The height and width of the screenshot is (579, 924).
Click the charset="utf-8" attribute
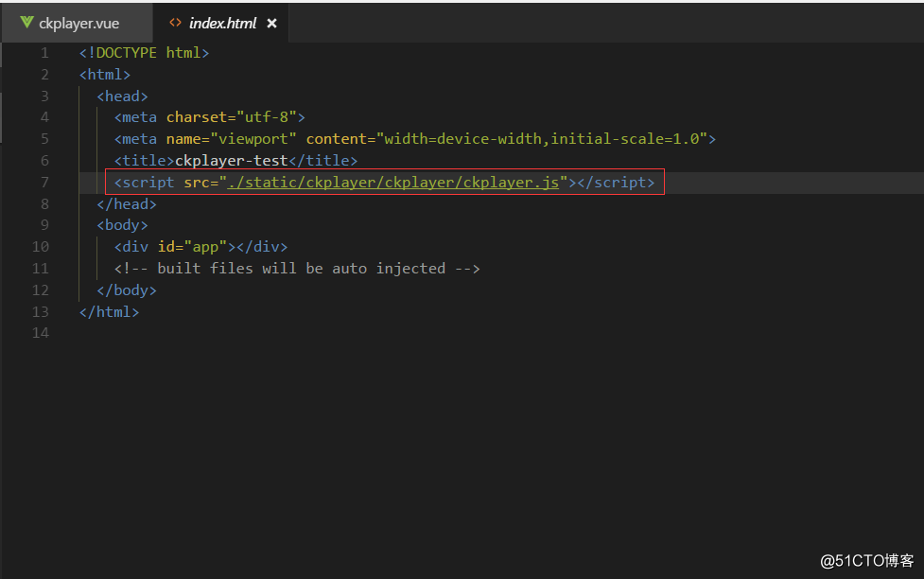point(232,117)
